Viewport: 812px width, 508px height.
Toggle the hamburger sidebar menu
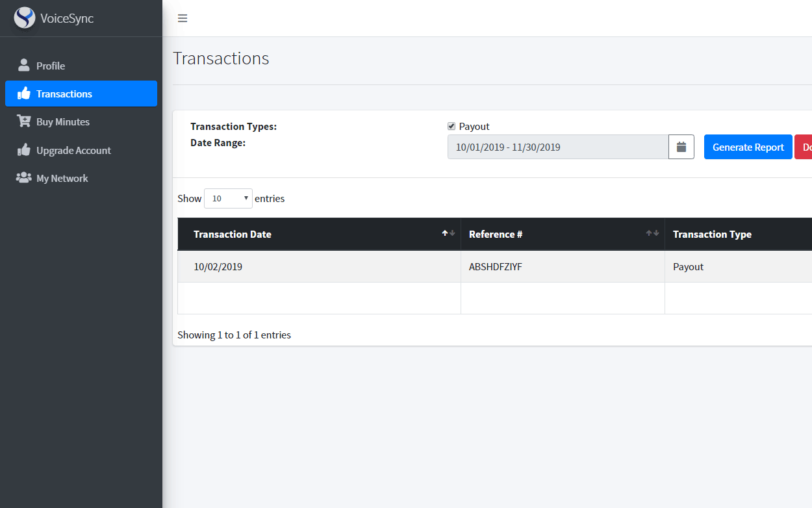tap(183, 18)
